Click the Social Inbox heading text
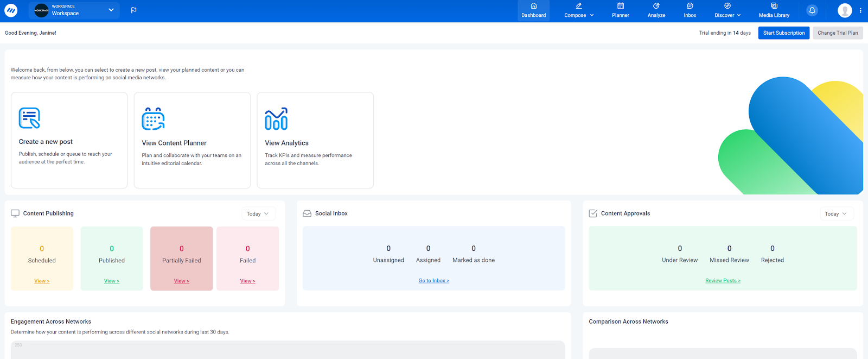Viewport: 868px width, 359px height. pyautogui.click(x=331, y=213)
